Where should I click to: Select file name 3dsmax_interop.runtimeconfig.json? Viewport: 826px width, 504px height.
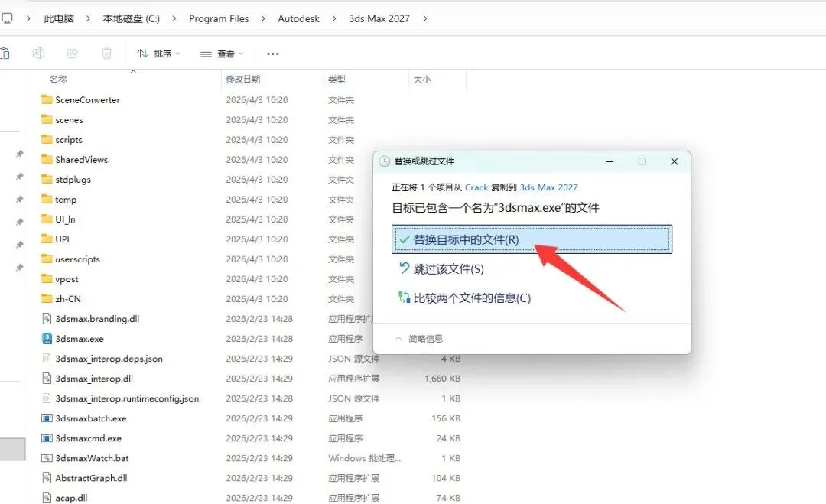click(127, 398)
